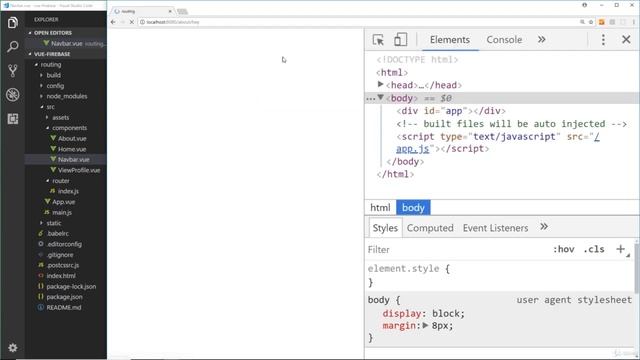Image resolution: width=640 pixels, height=360 pixels.
Task: Open the Manage gear in VS Code
Action: tap(13, 348)
